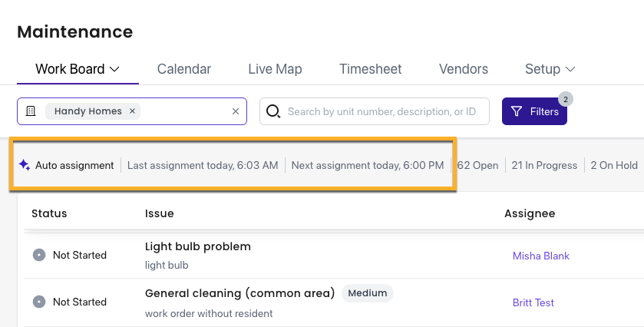Click the Not Started status icon for General cleaning

39,302
